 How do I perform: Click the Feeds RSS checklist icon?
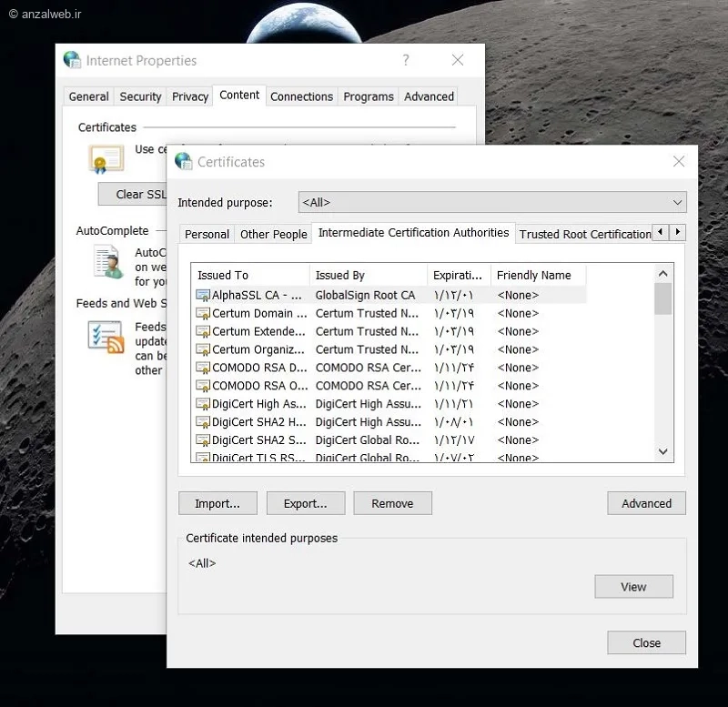(x=106, y=338)
